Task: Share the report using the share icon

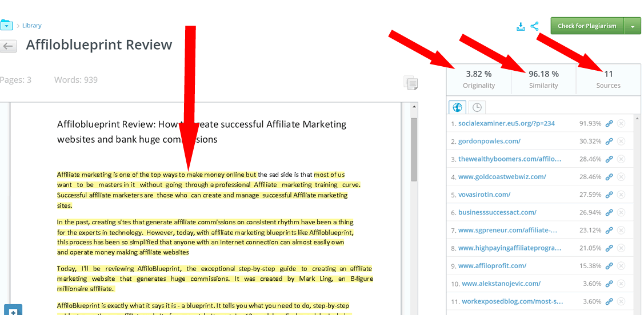Action: click(x=534, y=26)
